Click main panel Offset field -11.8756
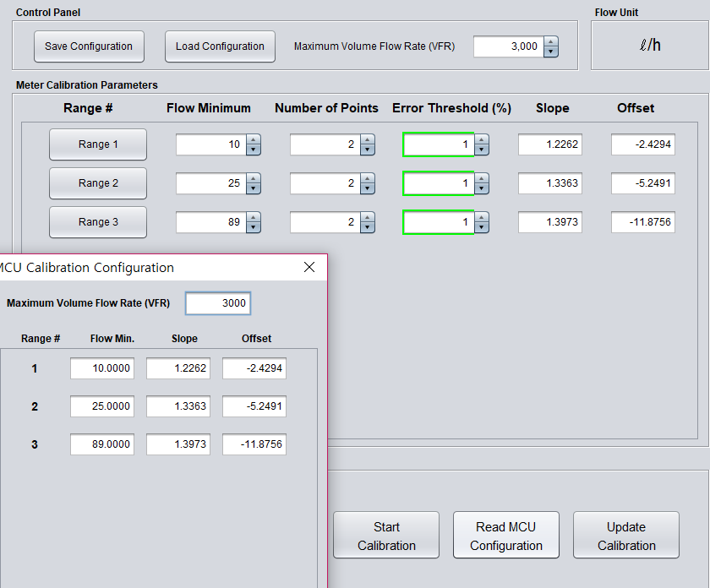The height and width of the screenshot is (588, 710). (643, 222)
